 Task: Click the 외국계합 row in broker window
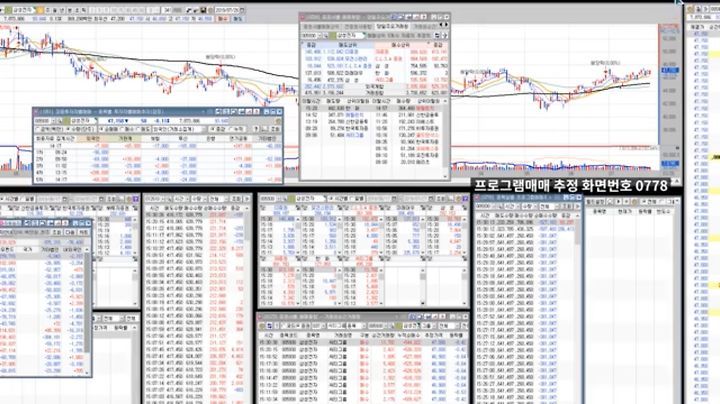point(374,86)
